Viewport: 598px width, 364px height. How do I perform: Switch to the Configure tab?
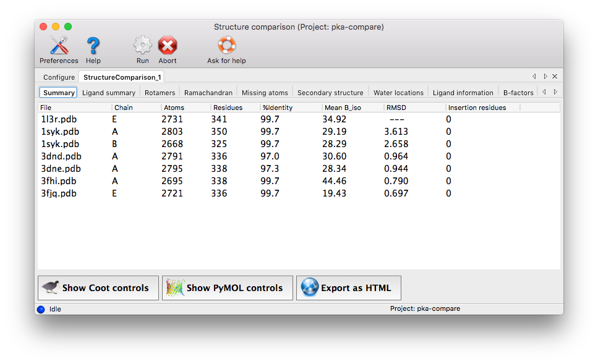59,77
